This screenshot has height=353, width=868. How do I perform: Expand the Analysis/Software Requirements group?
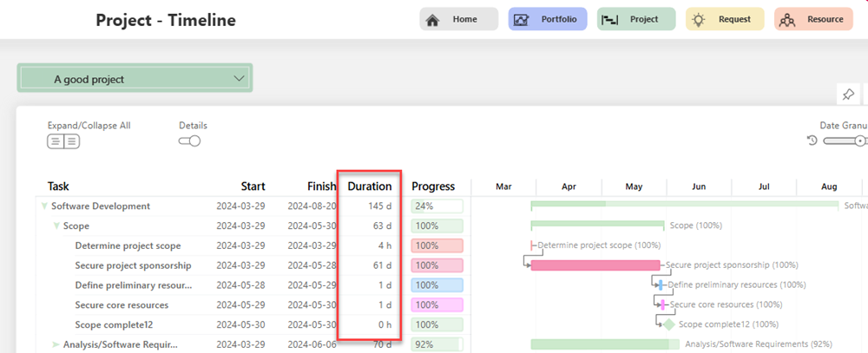coord(56,344)
